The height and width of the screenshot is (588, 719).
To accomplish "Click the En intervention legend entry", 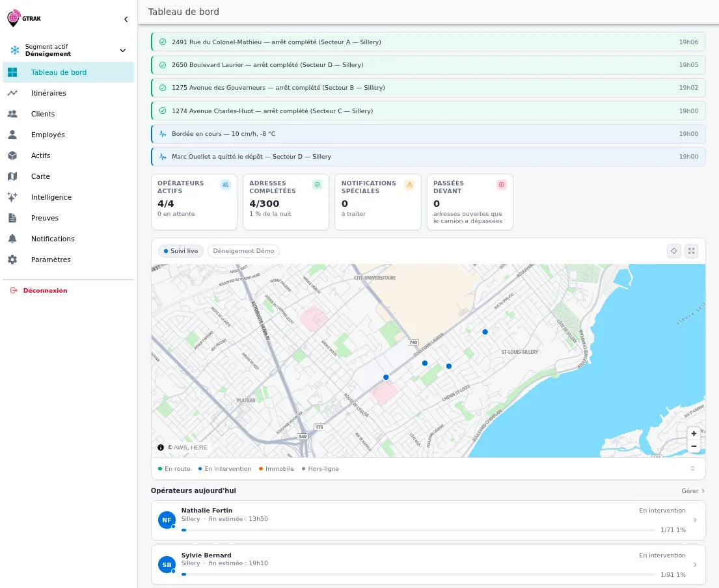I will pos(224,469).
